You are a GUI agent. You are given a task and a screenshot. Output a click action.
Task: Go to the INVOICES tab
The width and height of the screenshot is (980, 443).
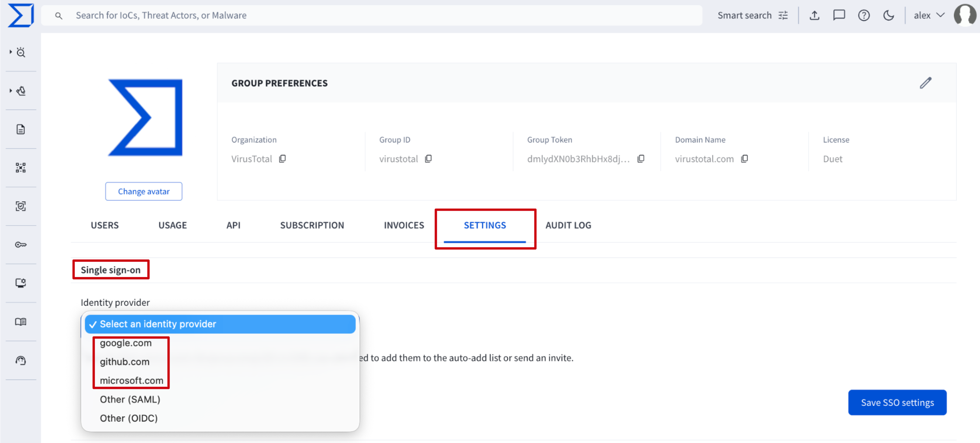point(404,225)
